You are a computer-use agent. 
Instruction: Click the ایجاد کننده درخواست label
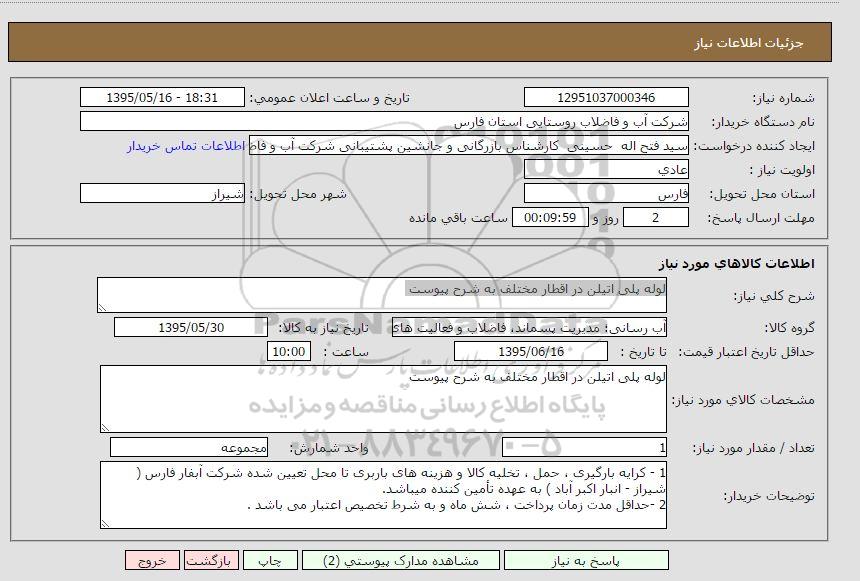[754, 146]
